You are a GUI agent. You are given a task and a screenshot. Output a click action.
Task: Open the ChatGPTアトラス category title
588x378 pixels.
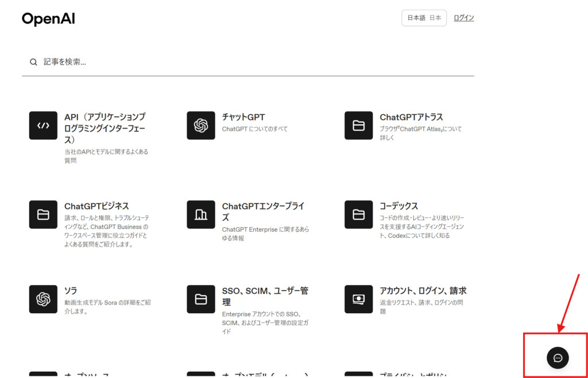[411, 117]
